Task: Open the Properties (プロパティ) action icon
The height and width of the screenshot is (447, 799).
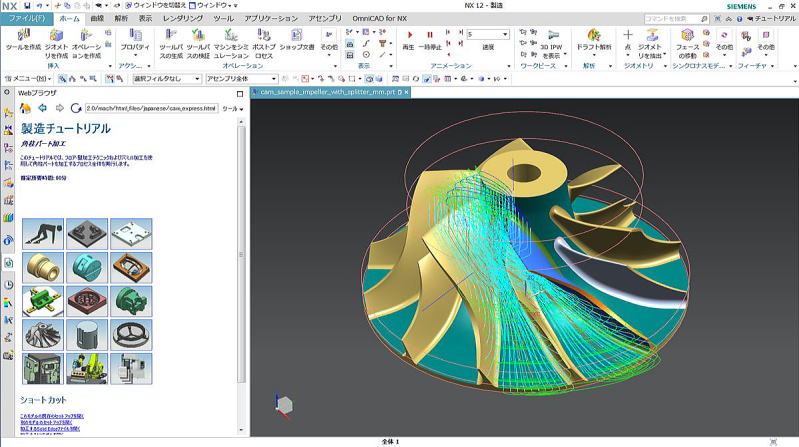Action: (135, 35)
